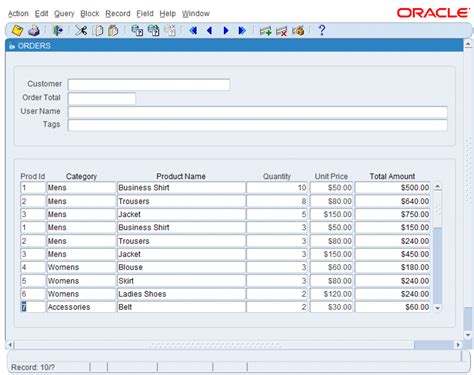Go to previous record with left arrow
The width and height of the screenshot is (474, 375).
(x=210, y=31)
